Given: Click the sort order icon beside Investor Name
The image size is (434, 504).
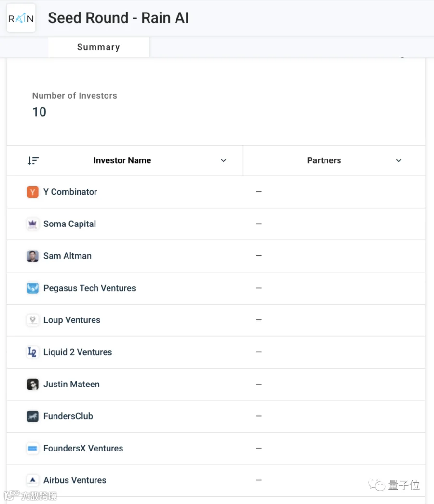Looking at the screenshot, I should [x=33, y=160].
